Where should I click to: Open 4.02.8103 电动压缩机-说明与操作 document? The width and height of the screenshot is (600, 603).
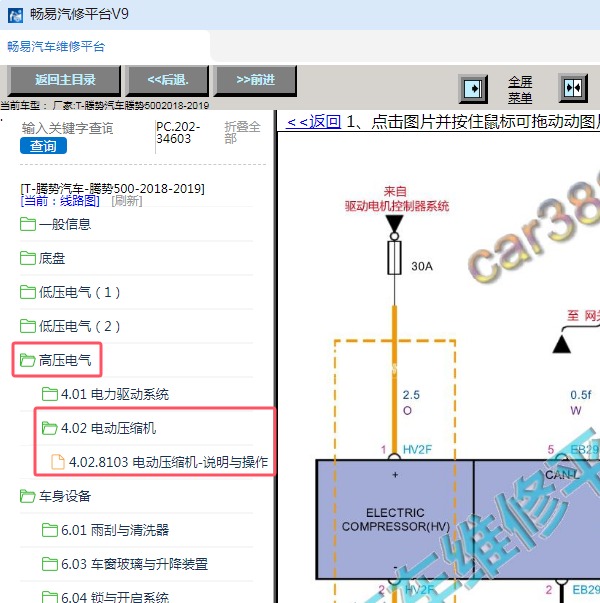pyautogui.click(x=168, y=461)
